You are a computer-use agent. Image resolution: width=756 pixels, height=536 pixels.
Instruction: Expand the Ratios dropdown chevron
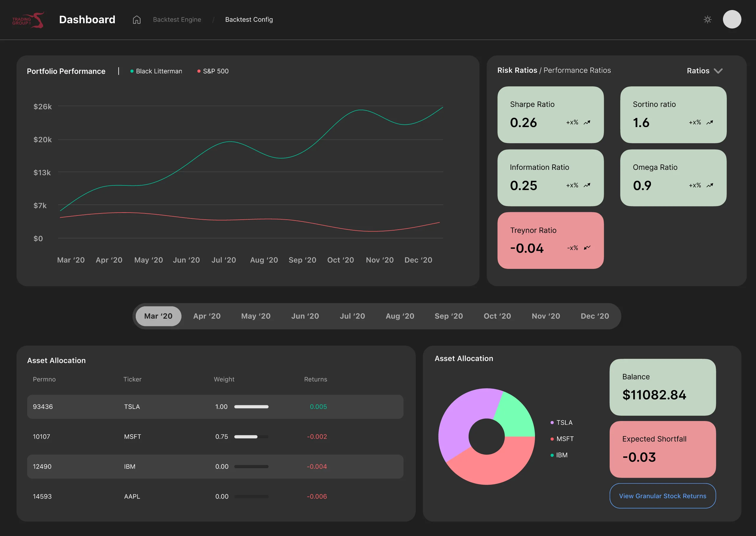pyautogui.click(x=718, y=71)
